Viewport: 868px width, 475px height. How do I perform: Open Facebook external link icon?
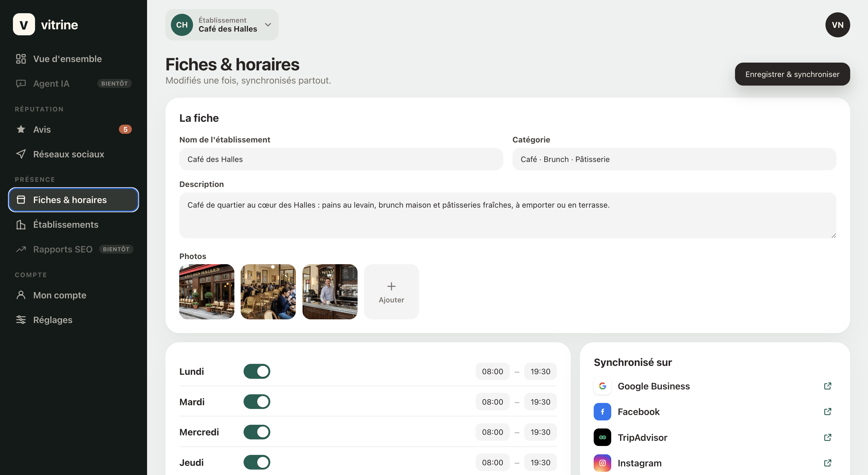[x=827, y=412]
